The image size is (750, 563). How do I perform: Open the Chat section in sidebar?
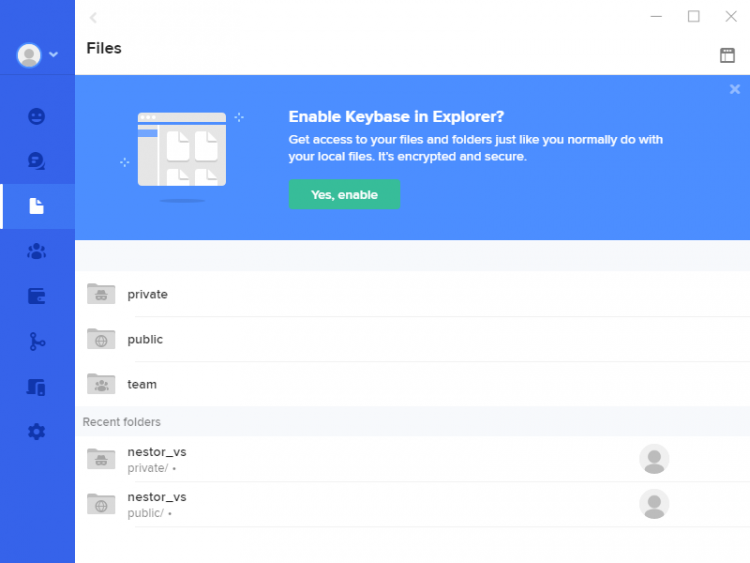click(x=37, y=161)
